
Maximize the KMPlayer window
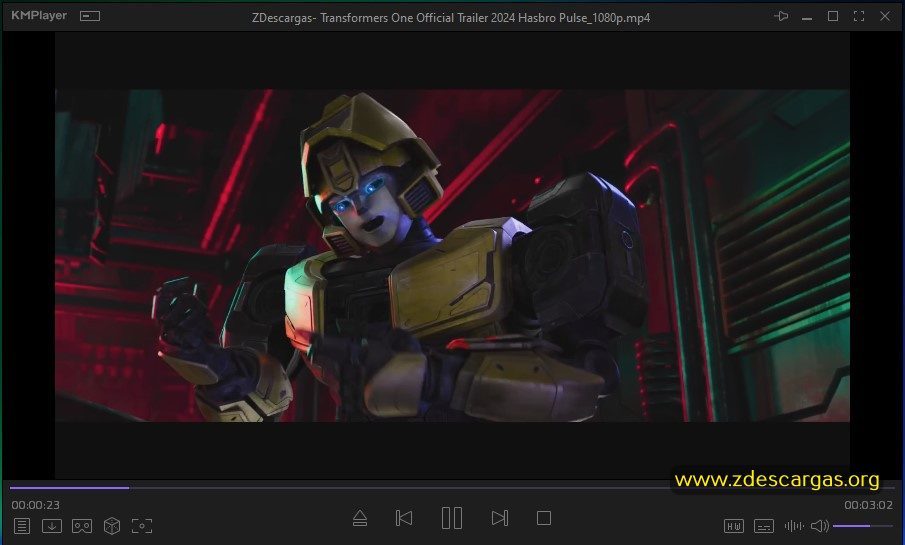[833, 16]
